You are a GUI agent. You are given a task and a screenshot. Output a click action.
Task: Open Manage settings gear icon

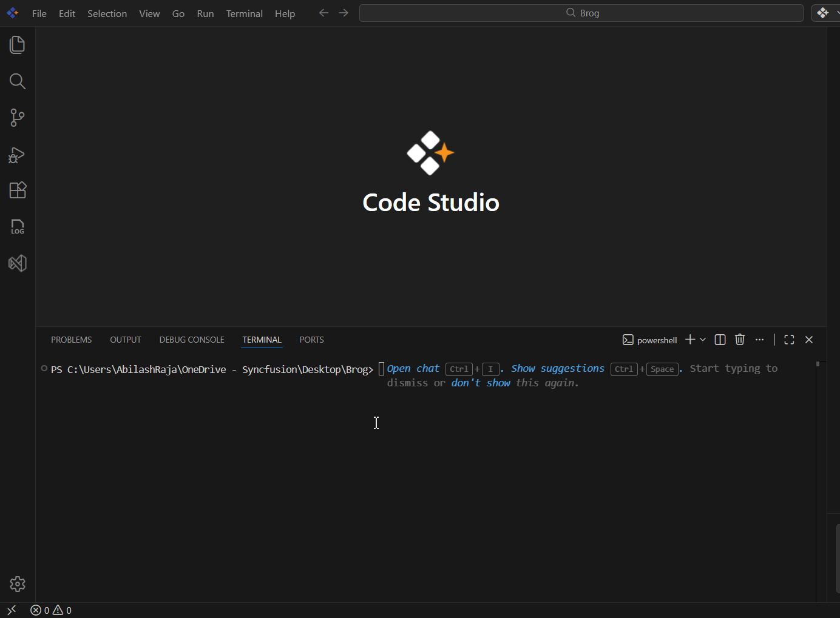tap(18, 584)
